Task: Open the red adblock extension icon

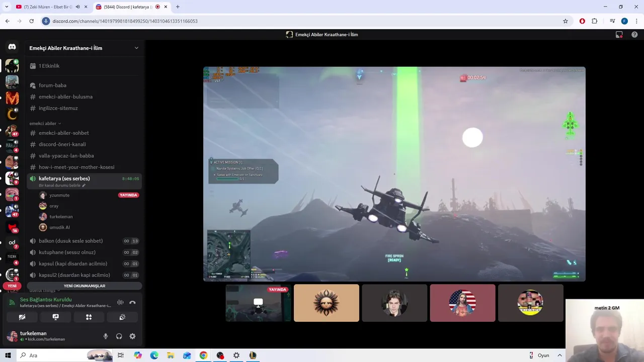Action: pyautogui.click(x=582, y=21)
